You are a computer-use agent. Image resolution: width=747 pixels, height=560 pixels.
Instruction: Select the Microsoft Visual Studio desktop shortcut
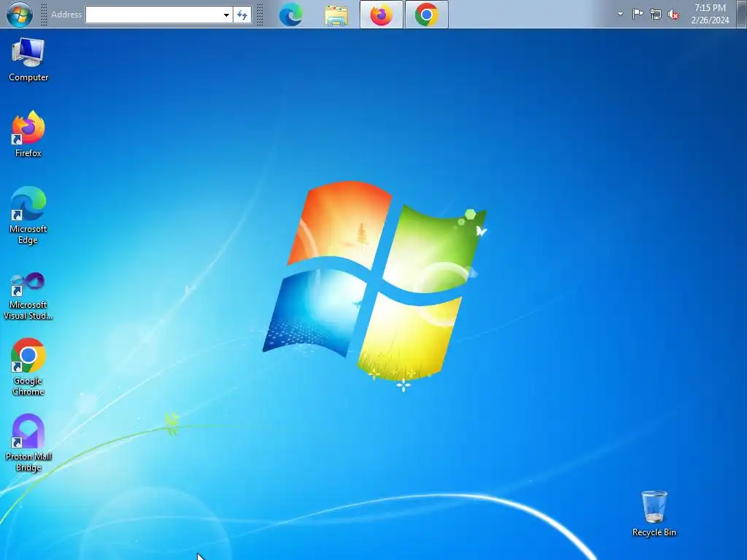coord(28,296)
